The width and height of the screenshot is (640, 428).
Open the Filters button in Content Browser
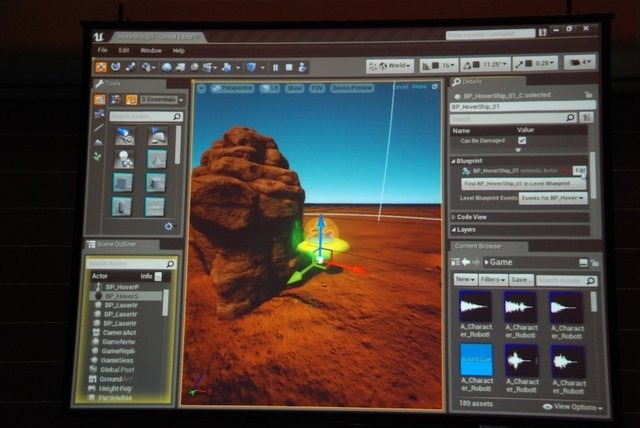pyautogui.click(x=493, y=280)
